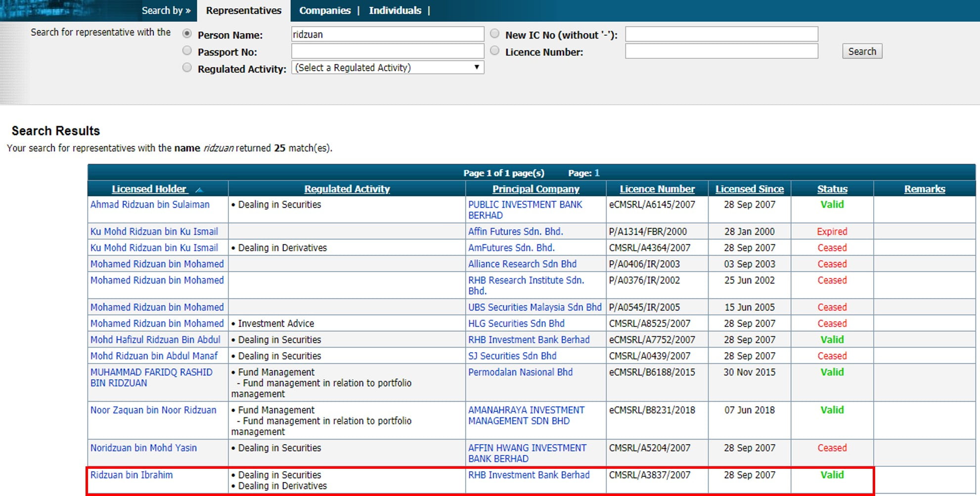Open Permodalan Nasional Bhd company link
The height and width of the screenshot is (496, 980).
520,372
